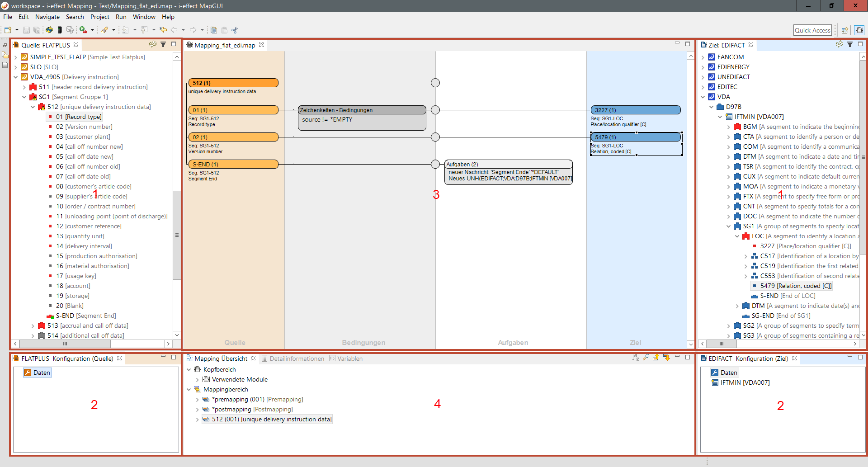Click the Open Perspective icon
Viewport: 868px width, 467px height.
844,30
